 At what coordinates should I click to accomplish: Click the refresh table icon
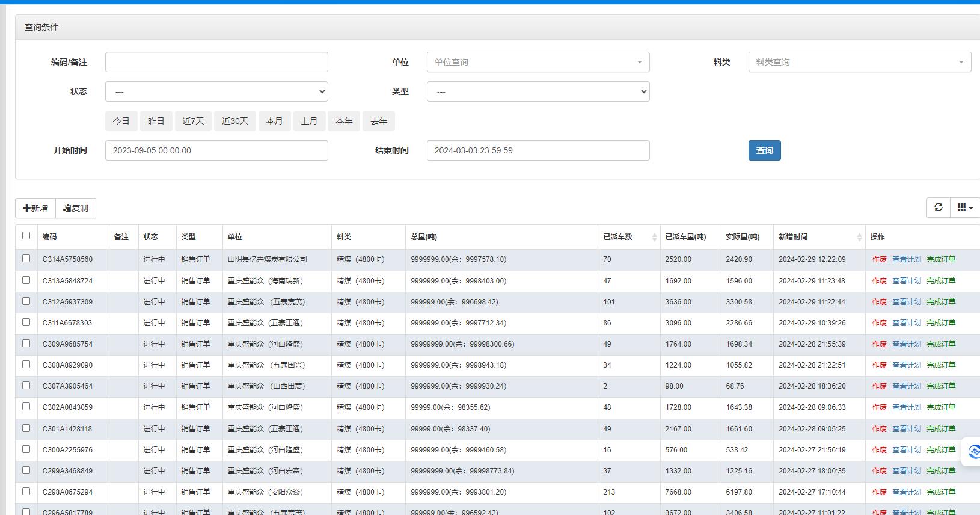pos(938,207)
